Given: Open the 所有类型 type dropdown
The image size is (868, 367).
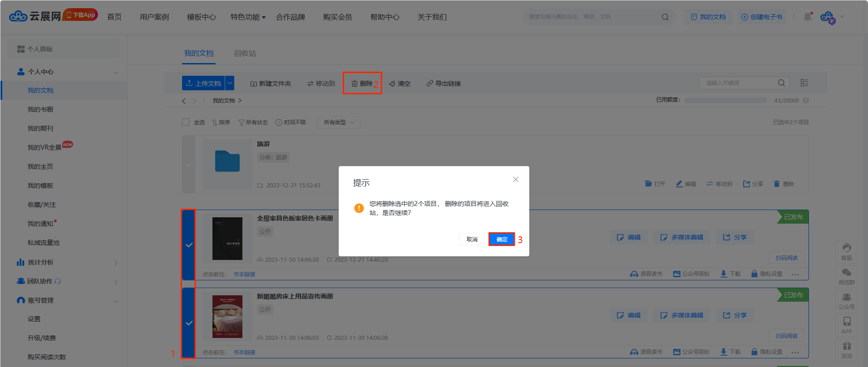Looking at the screenshot, I should coord(339,122).
